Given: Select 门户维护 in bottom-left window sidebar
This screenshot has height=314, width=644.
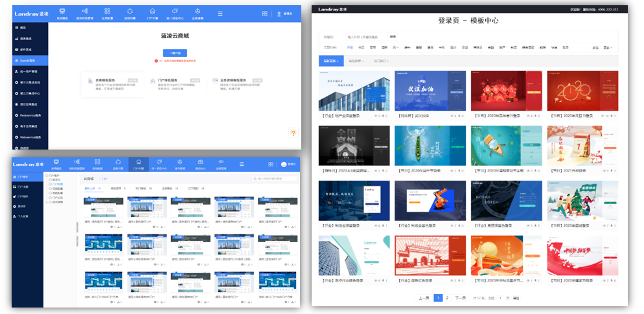Looking at the screenshot, I should point(27,177).
